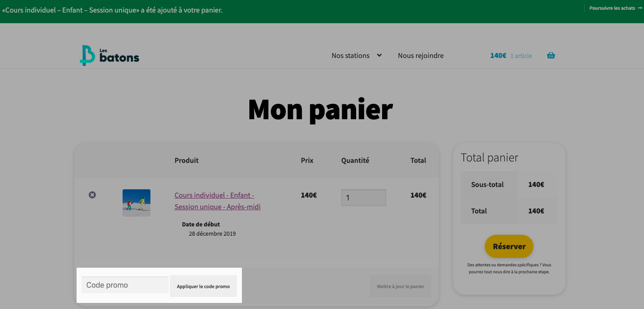Click into the Code promo field
The image size is (644, 309).
(x=125, y=285)
